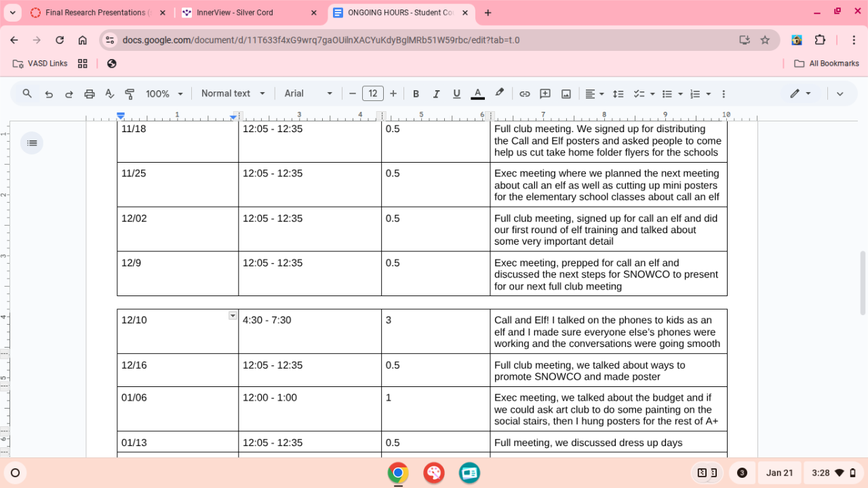Screen dimensions: 868x488
Task: Open the system status tray at 3:28
Action: coord(835,472)
